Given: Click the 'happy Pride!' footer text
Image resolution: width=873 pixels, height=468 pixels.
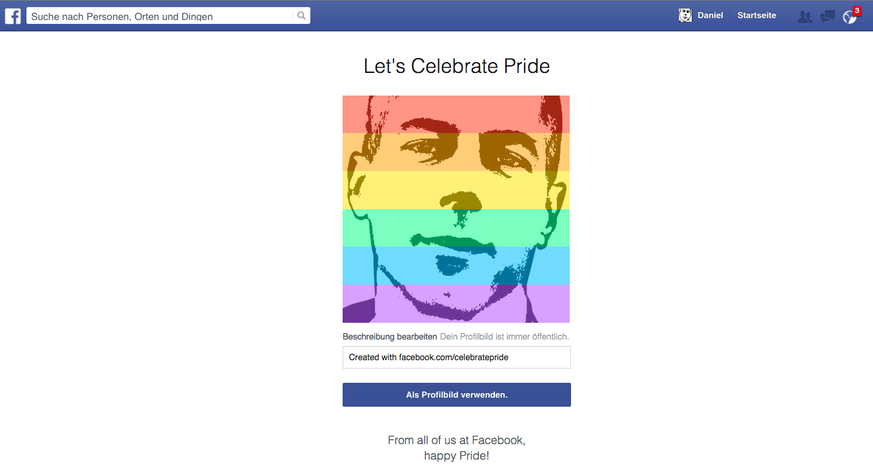Looking at the screenshot, I should 456,456.
